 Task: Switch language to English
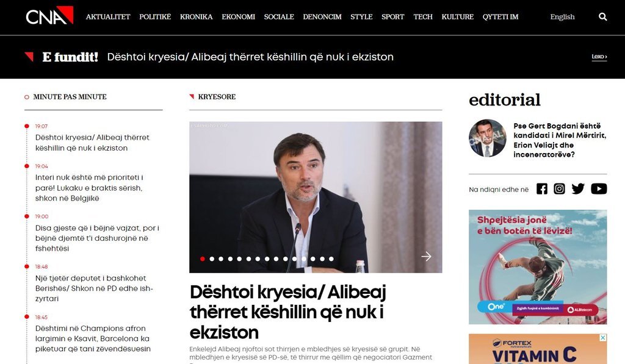(x=562, y=16)
